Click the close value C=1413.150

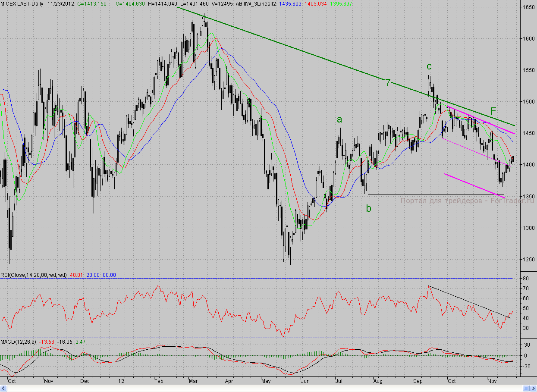[92, 3]
